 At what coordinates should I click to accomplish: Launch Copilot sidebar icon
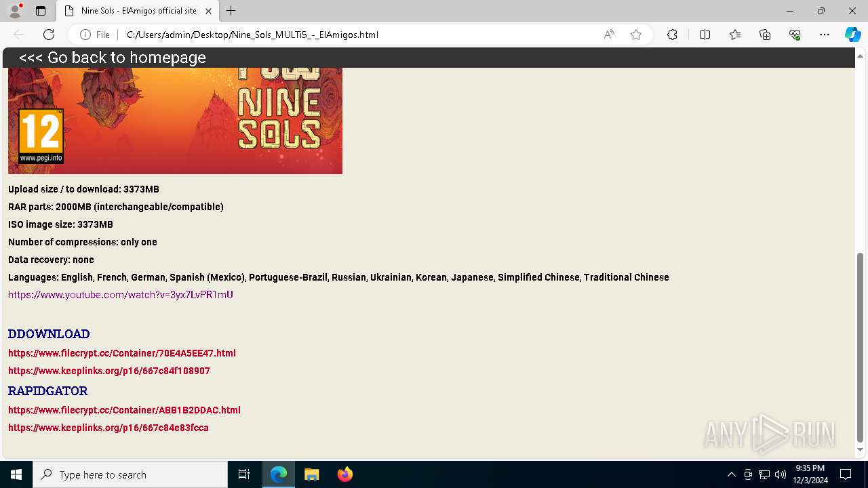coord(852,35)
